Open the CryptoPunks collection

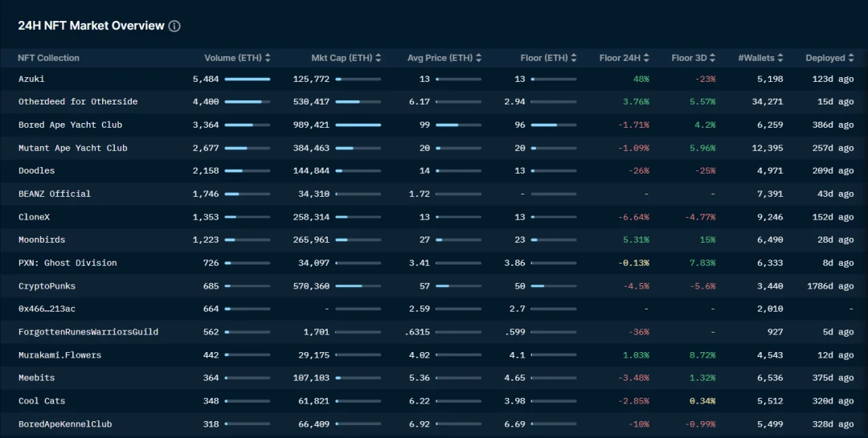point(47,286)
